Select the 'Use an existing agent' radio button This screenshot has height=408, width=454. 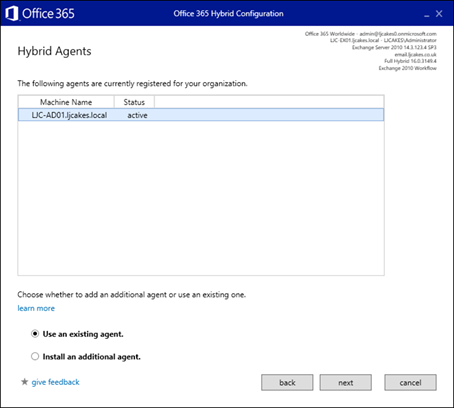[35, 334]
